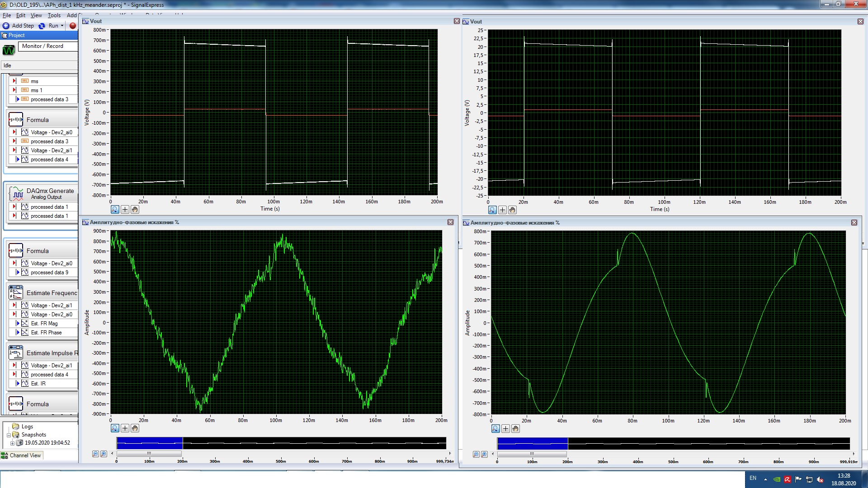Click scroll-right arrow of bottom-left graph scrollbar
The image size is (868, 488).
[449, 454]
